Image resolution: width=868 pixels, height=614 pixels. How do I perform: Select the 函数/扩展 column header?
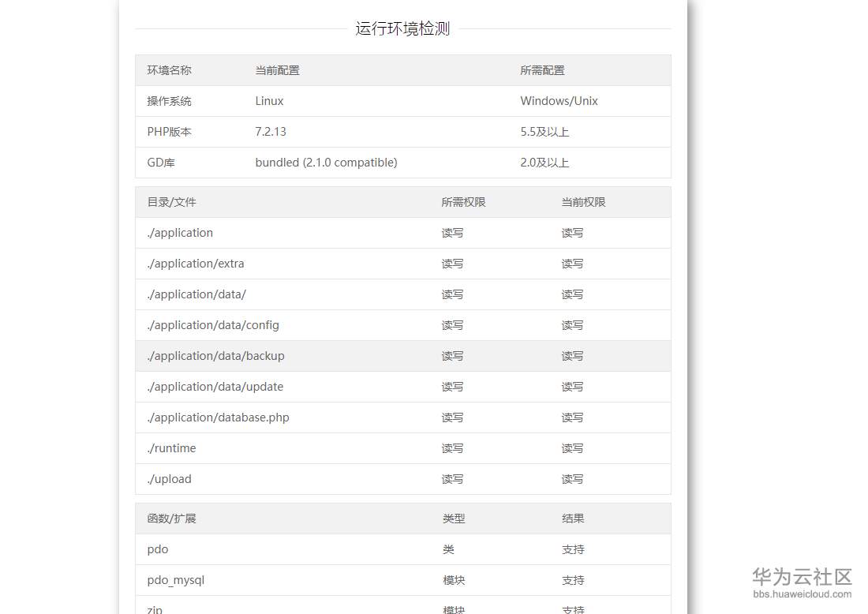(171, 519)
